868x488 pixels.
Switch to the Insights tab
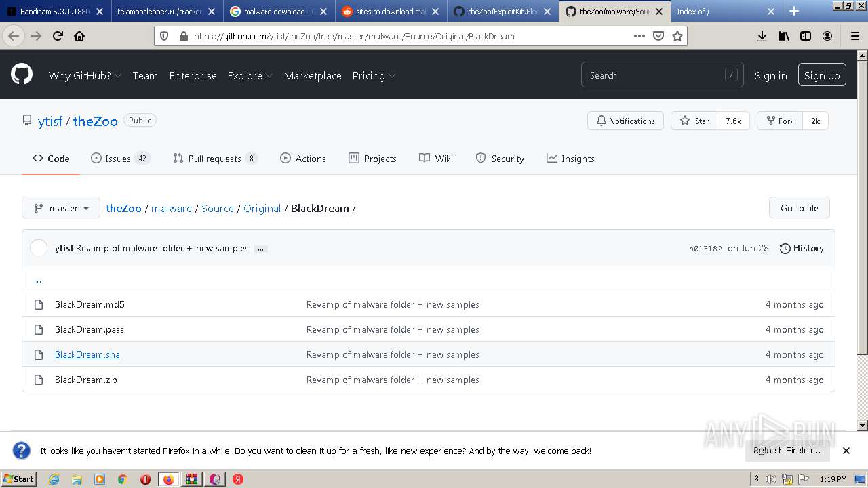[570, 159]
